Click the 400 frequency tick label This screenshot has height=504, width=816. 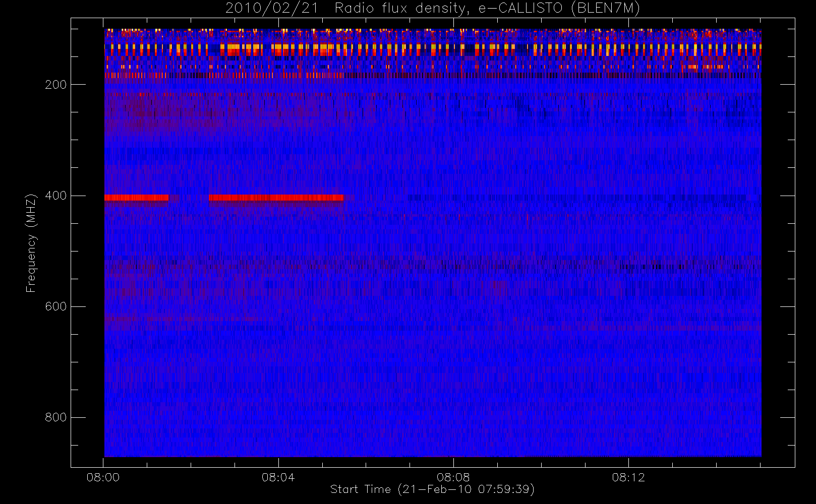[56, 196]
